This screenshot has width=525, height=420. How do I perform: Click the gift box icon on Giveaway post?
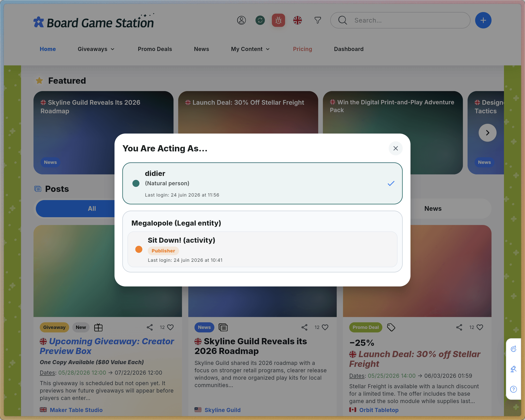pyautogui.click(x=98, y=327)
